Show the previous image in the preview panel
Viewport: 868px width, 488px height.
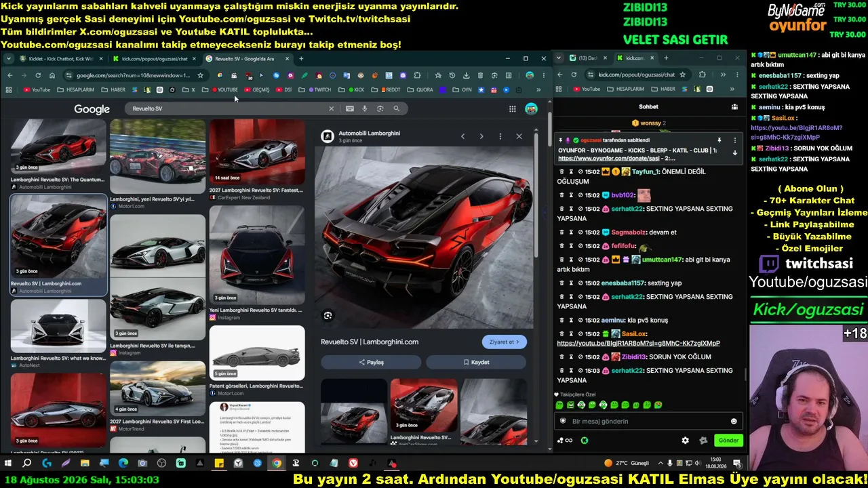[463, 136]
